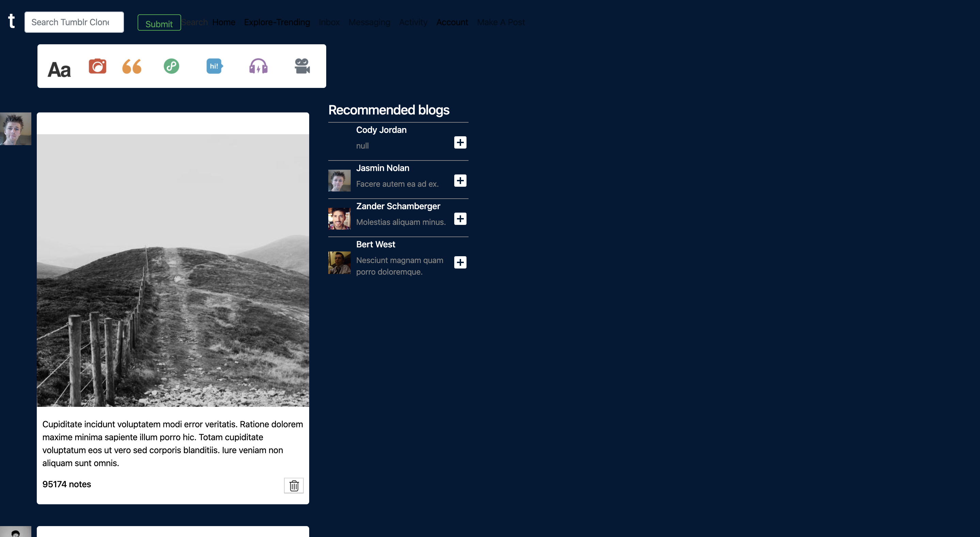Open the Account nav link
Screen dimensions: 980x537
452,22
